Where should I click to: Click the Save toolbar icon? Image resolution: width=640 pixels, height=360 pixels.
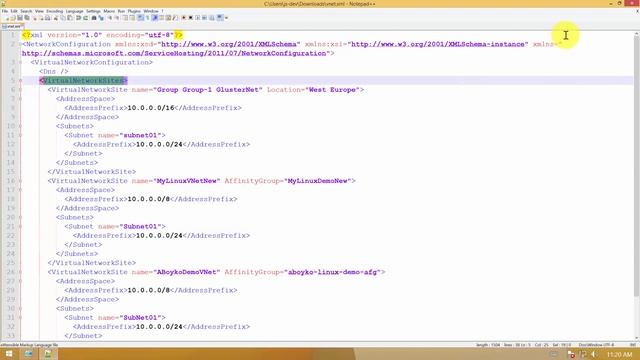coord(20,18)
